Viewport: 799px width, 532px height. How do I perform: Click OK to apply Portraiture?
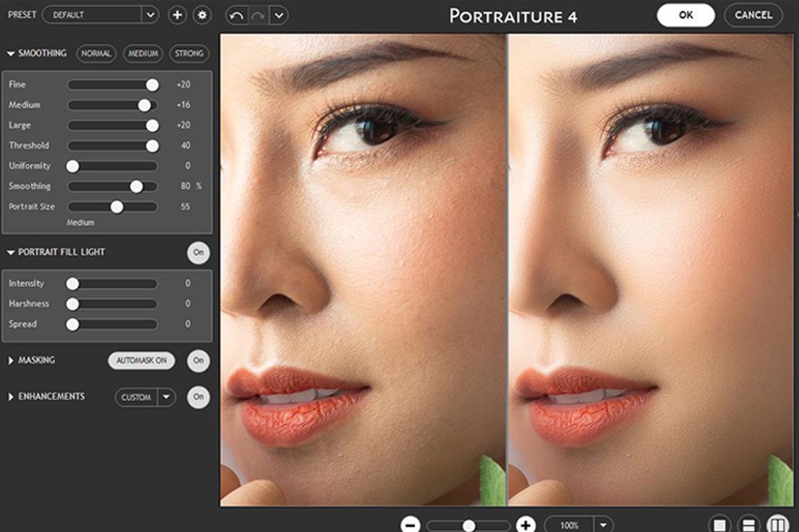pos(686,15)
